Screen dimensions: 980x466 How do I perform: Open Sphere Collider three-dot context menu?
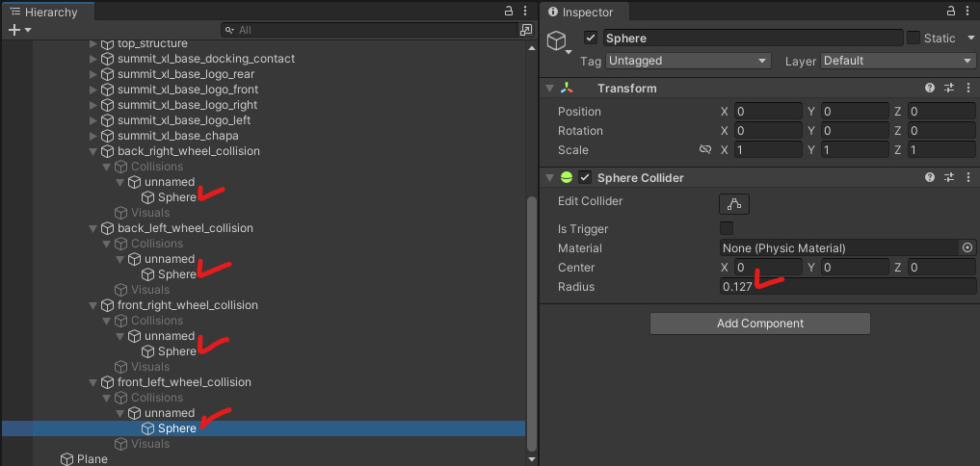click(967, 177)
